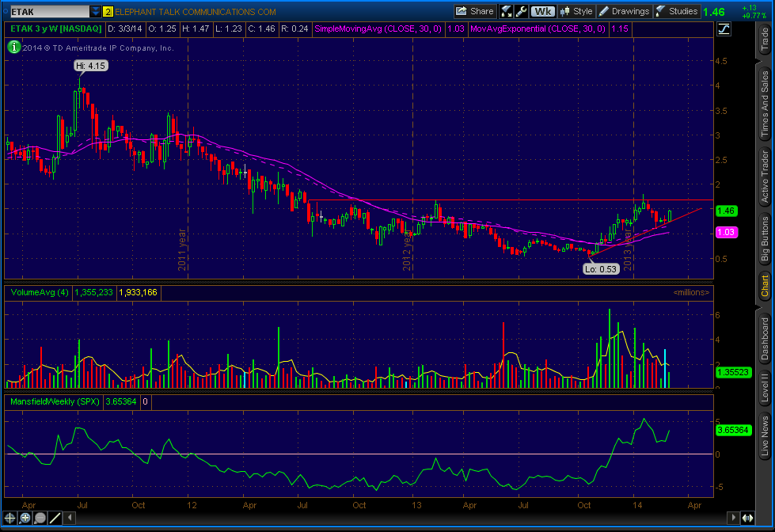The image size is (775, 532).
Task: Open the Style menu
Action: click(576, 11)
